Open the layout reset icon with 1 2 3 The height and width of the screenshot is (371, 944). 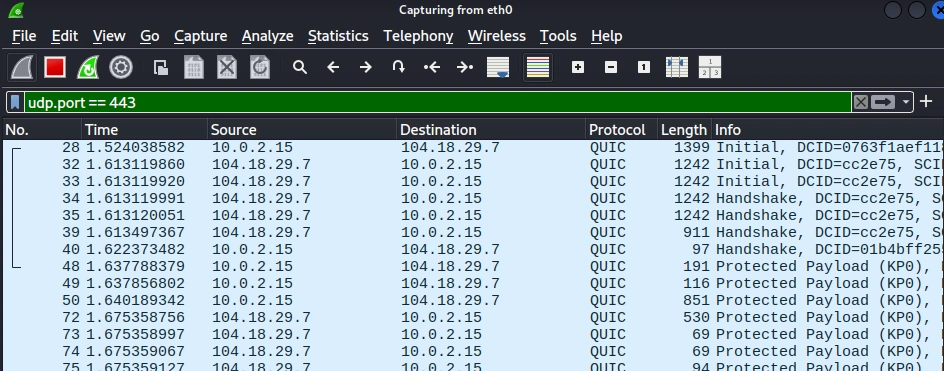click(x=710, y=67)
